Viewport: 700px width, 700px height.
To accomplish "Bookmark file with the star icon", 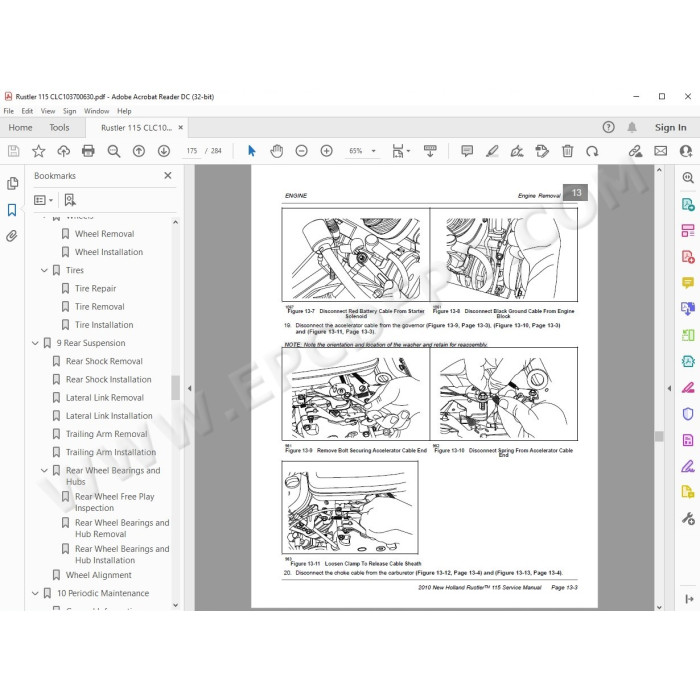I will (38, 151).
